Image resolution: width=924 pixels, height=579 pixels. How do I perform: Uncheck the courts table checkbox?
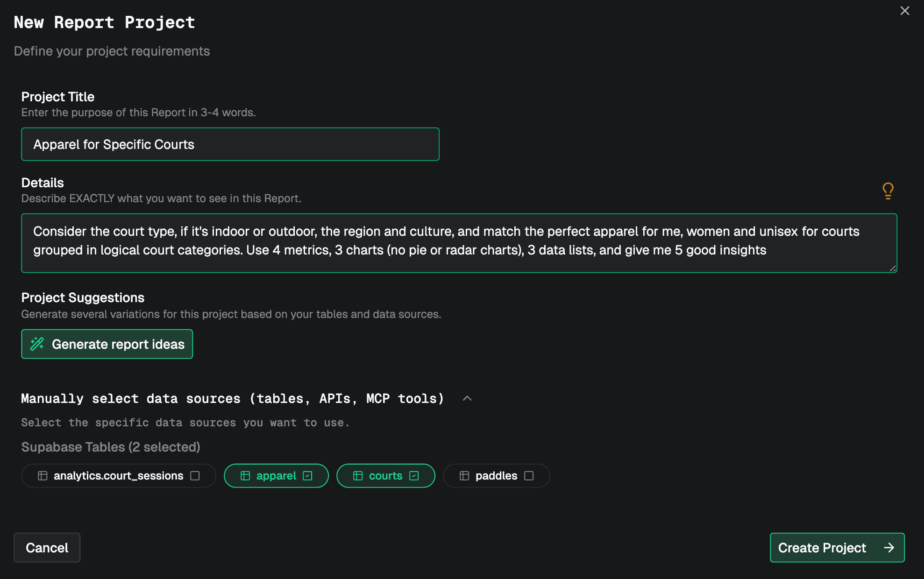pos(414,476)
